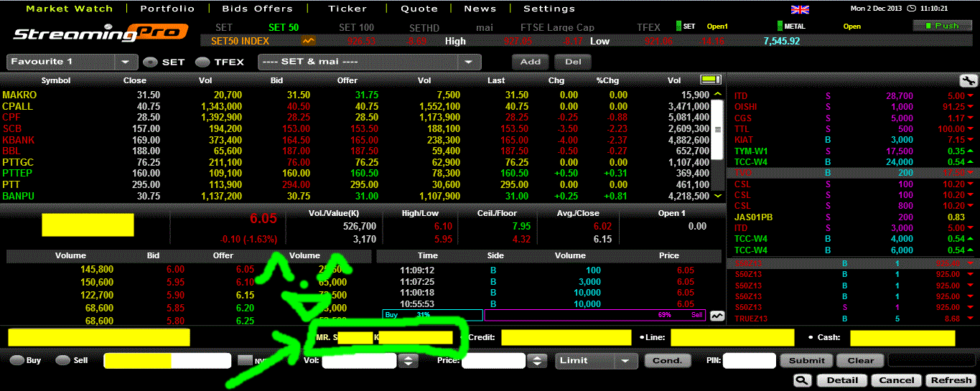Select the SET radio button

(x=150, y=62)
